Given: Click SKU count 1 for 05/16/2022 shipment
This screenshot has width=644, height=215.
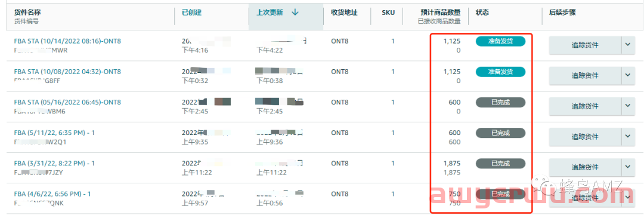Looking at the screenshot, I should click(x=392, y=102).
